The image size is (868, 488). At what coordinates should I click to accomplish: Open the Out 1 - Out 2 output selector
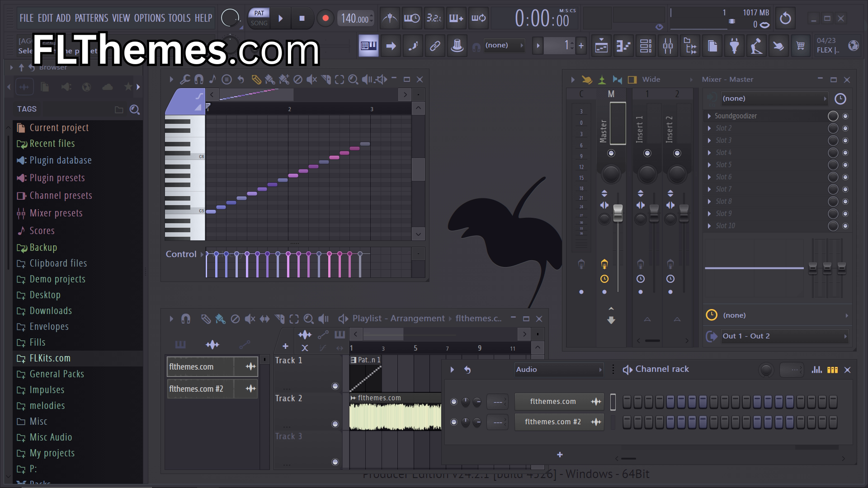pyautogui.click(x=784, y=336)
